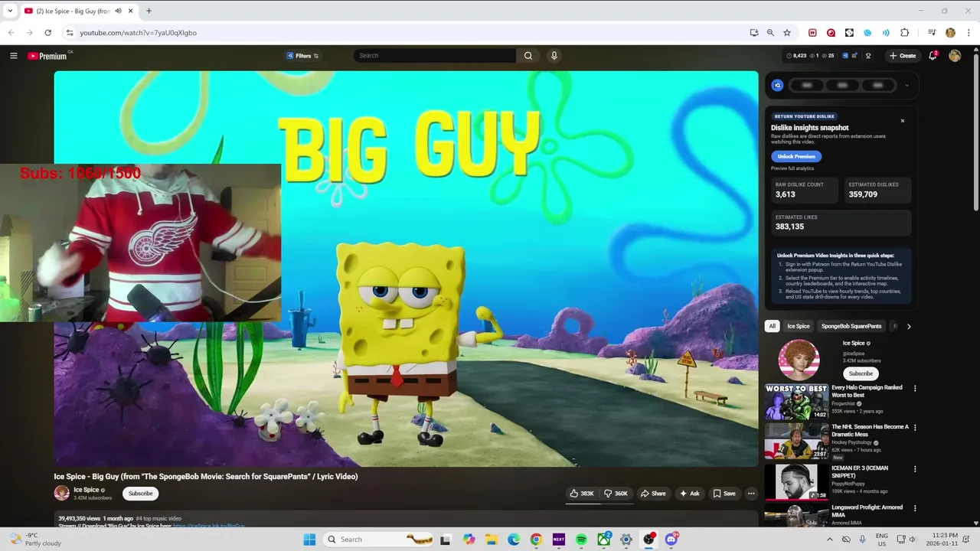Open the Create button
Viewport: 980px width, 551px height.
pyautogui.click(x=902, y=56)
